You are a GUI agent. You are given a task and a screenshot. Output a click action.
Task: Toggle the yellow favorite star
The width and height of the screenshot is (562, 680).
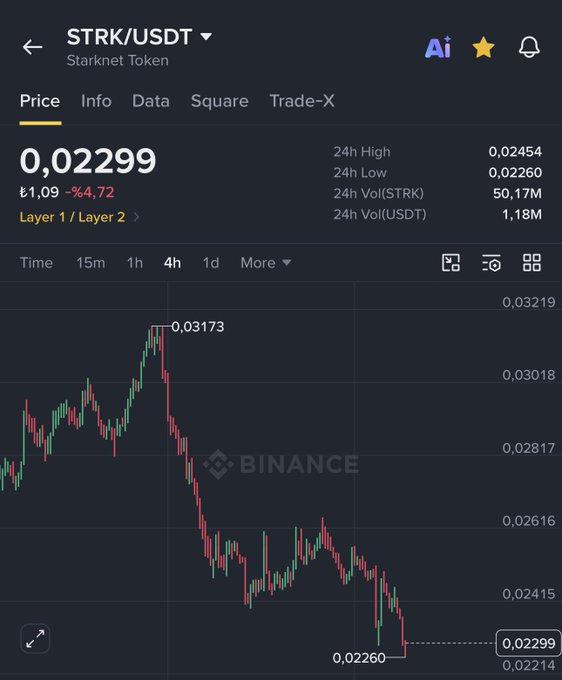483,47
